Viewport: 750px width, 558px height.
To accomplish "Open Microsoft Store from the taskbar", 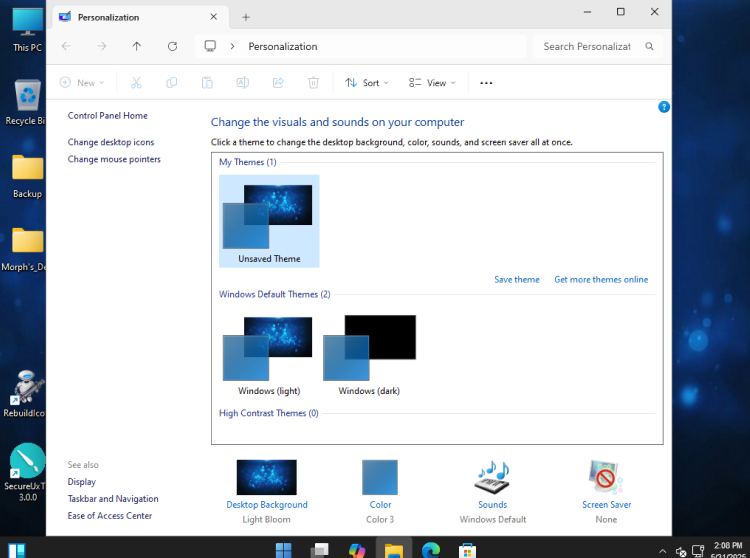I will 467,550.
